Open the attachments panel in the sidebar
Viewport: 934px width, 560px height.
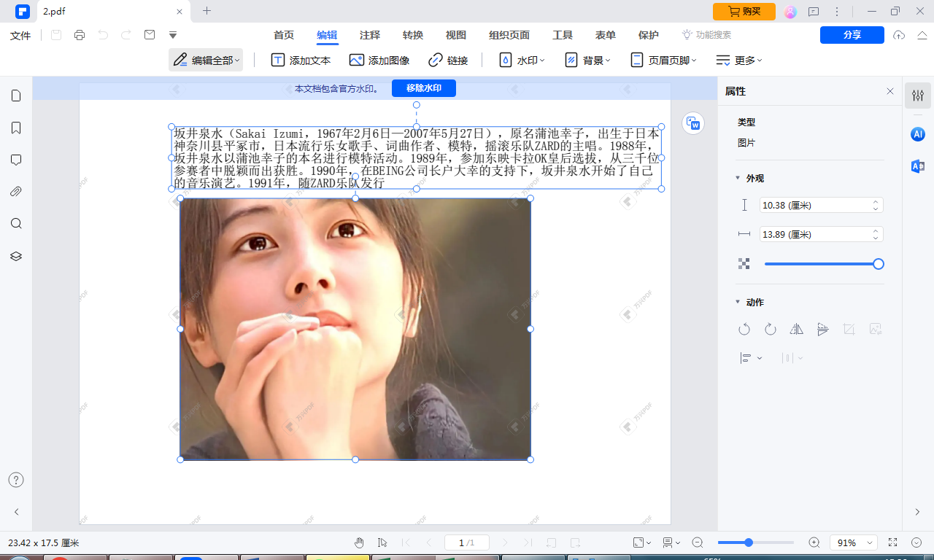click(x=16, y=192)
